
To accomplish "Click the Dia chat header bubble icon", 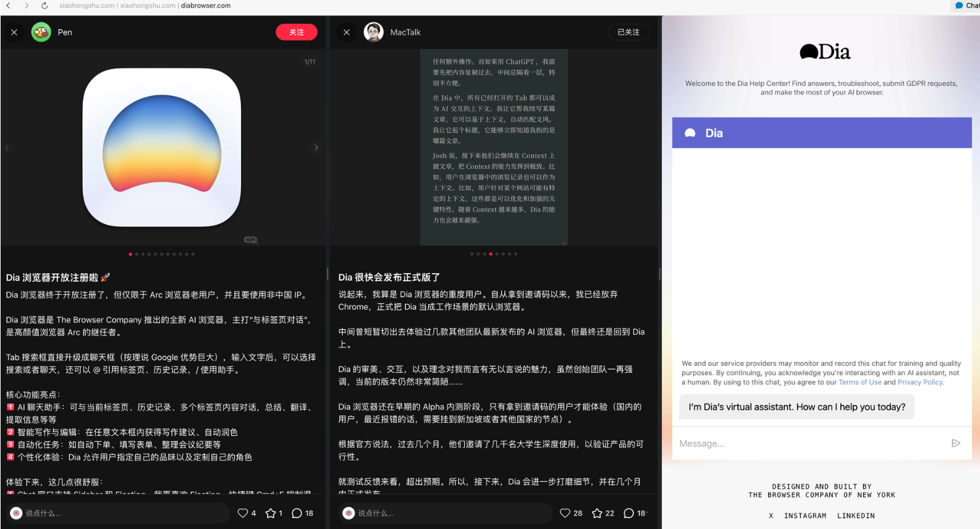I will [690, 133].
